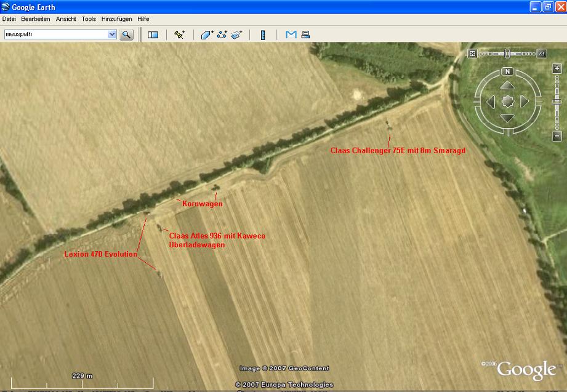Open the ruler measurement tool

coord(263,35)
